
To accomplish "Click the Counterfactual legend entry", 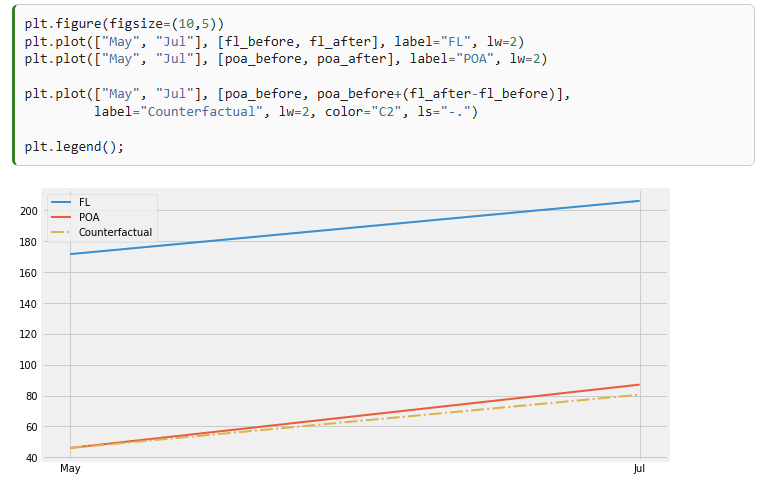I will (x=101, y=232).
